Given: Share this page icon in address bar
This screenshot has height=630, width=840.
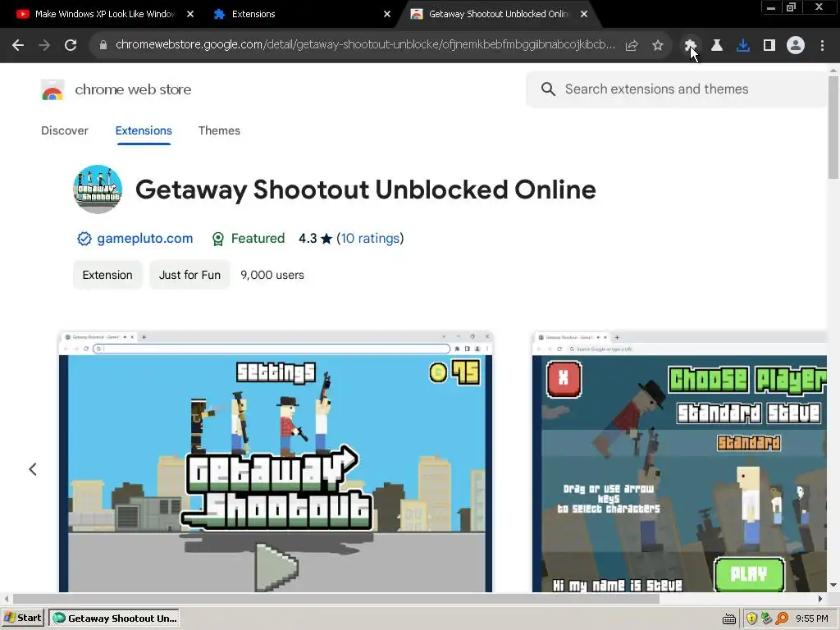Looking at the screenshot, I should tap(632, 45).
